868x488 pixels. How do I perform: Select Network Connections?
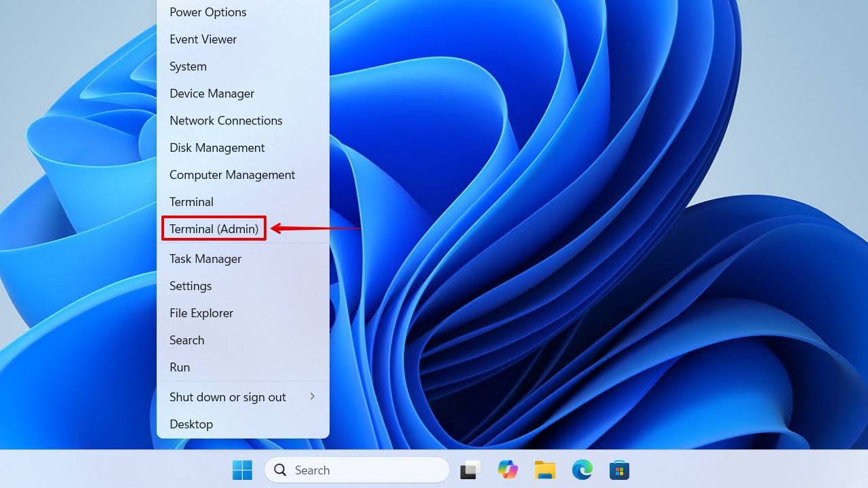pos(226,121)
